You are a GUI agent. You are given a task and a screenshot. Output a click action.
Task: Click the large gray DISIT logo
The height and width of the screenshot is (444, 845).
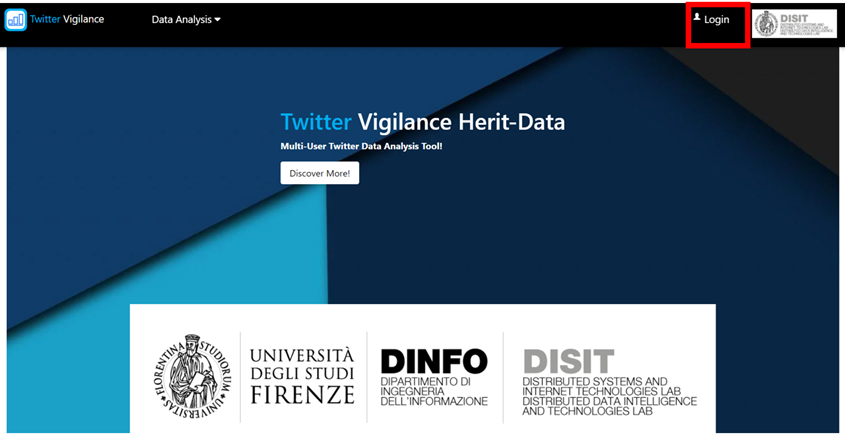click(568, 361)
